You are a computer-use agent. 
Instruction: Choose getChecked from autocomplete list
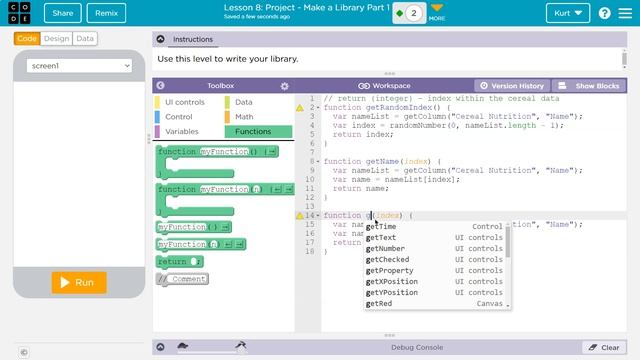click(434, 260)
